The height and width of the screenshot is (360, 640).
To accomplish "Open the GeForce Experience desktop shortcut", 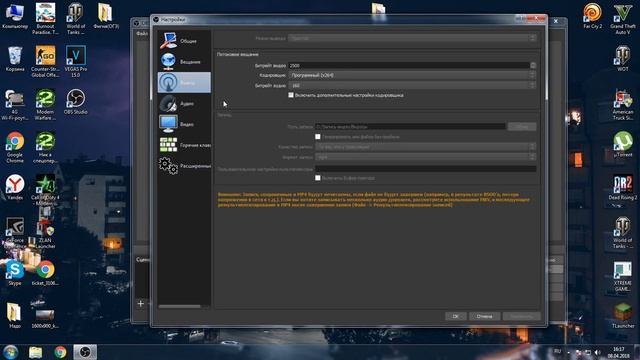I will pyautogui.click(x=15, y=233).
